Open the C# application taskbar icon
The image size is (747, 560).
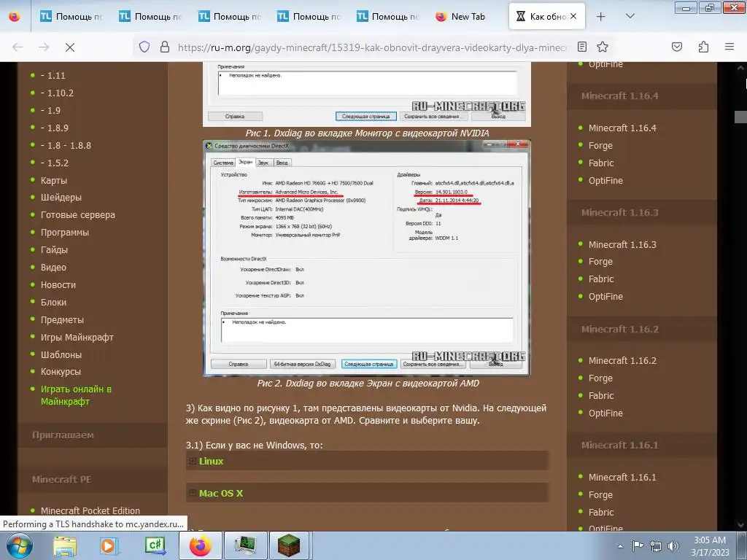click(155, 545)
